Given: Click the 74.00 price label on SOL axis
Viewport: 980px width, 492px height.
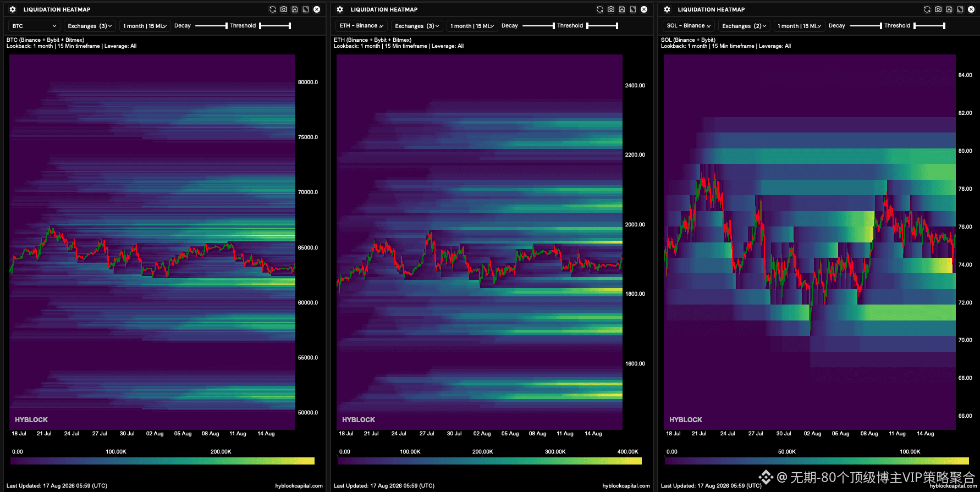Looking at the screenshot, I should (x=965, y=265).
